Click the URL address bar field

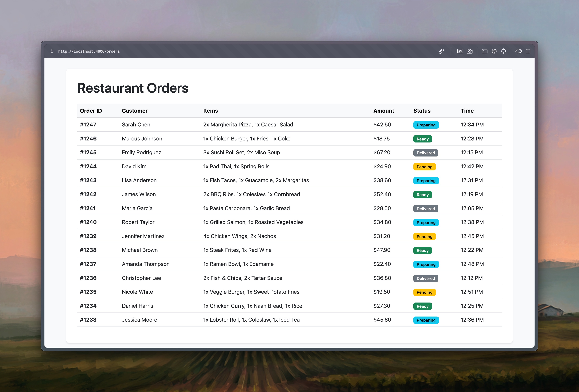(x=89, y=51)
